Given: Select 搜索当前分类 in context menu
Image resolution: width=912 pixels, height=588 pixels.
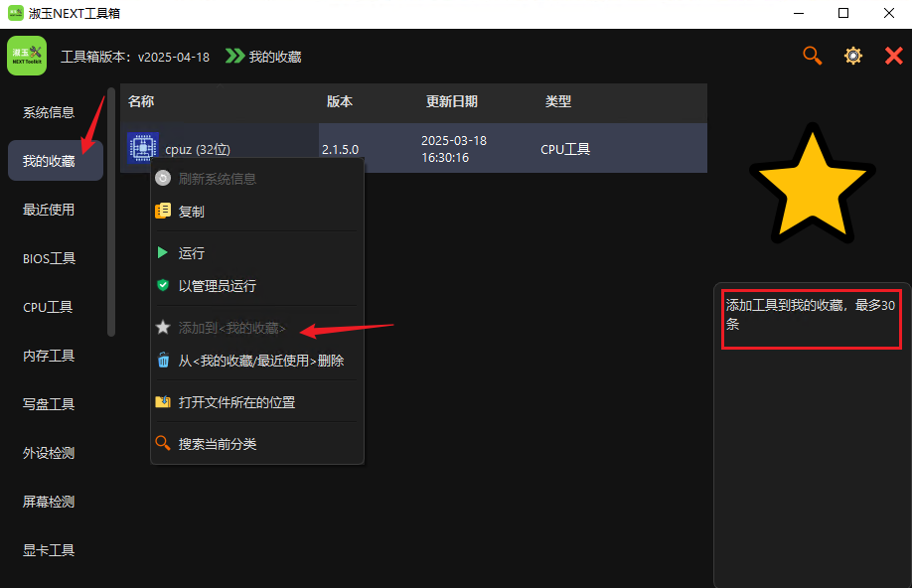Looking at the screenshot, I should [217, 444].
